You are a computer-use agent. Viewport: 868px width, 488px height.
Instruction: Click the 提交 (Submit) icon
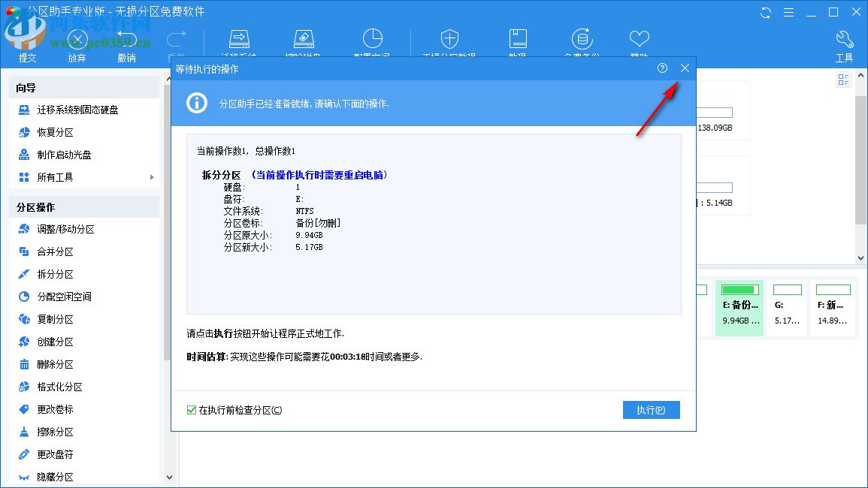click(27, 41)
